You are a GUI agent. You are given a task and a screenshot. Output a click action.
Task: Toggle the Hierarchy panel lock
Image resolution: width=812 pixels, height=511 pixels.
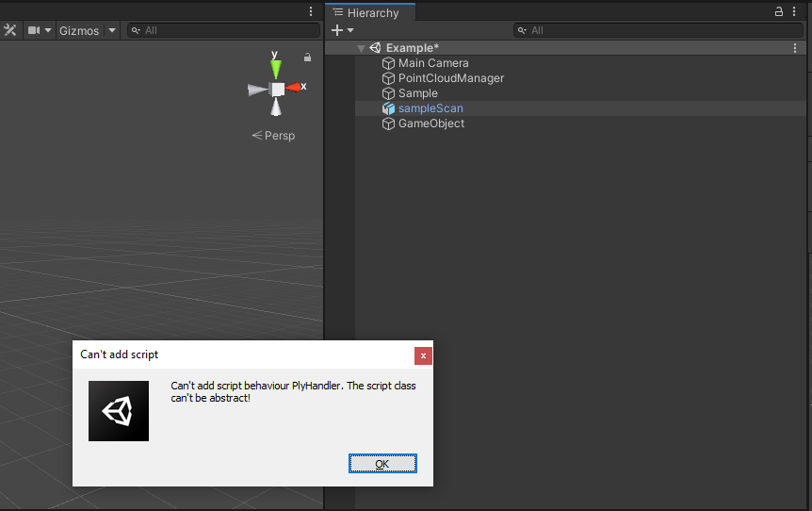click(778, 11)
